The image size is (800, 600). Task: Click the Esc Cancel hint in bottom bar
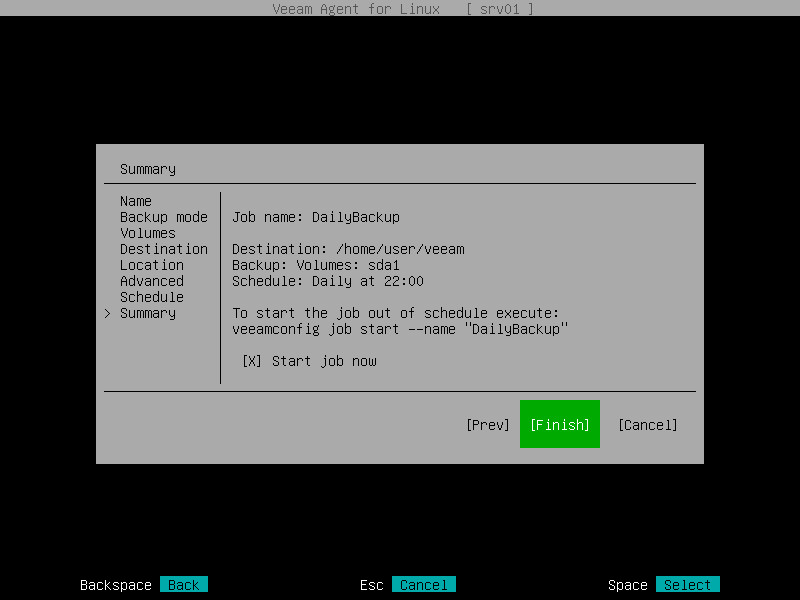(423, 585)
